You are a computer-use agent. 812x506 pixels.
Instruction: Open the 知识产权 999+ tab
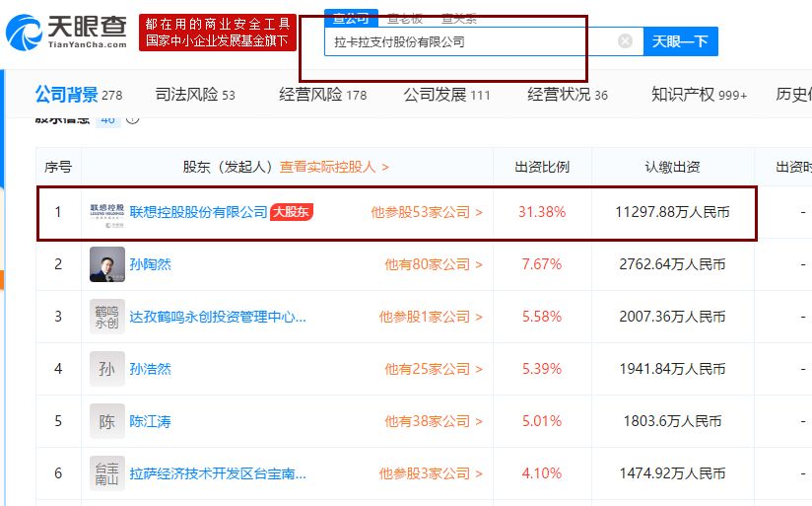[x=699, y=95]
